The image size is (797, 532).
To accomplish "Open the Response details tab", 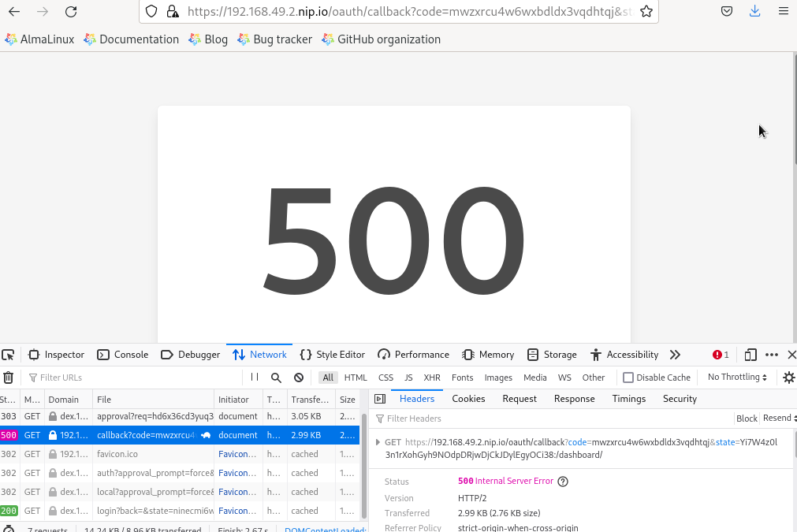I will tap(575, 399).
